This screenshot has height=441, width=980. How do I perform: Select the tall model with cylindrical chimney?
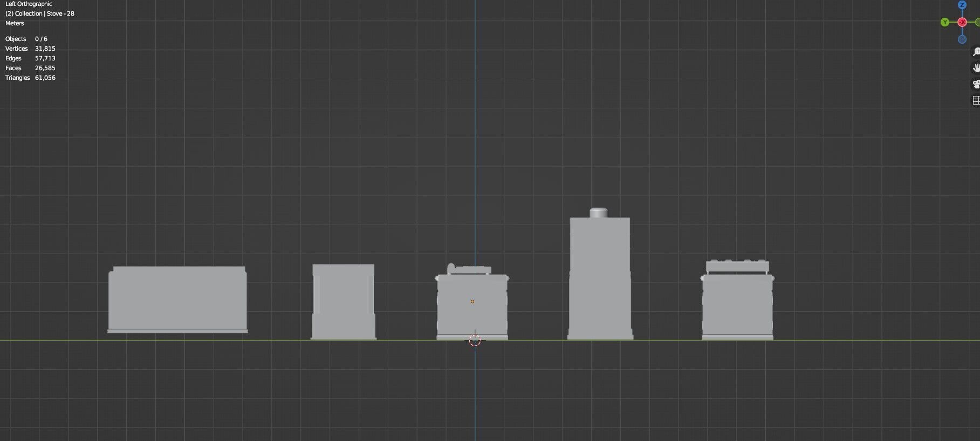600,274
